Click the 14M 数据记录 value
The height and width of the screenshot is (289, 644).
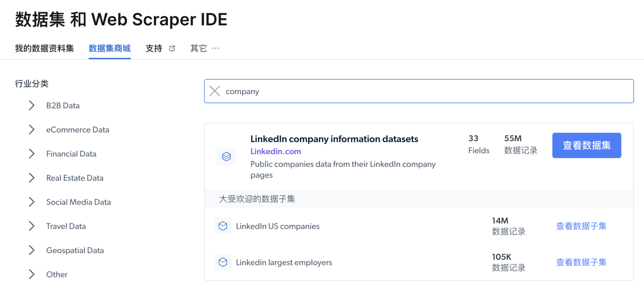pyautogui.click(x=508, y=226)
